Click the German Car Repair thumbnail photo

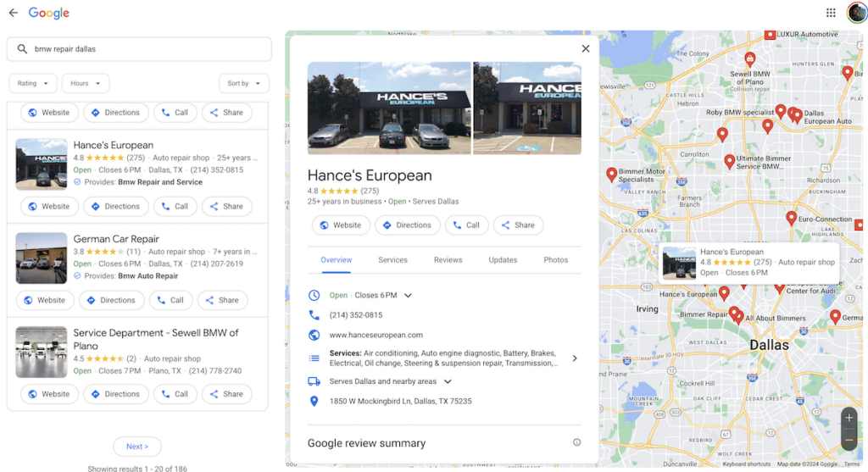[42, 258]
